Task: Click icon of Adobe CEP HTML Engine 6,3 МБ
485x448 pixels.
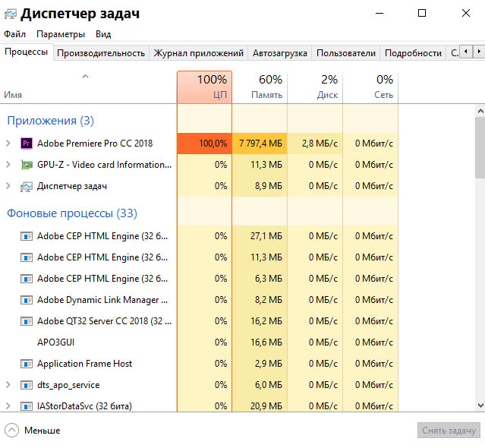Action: (27, 279)
